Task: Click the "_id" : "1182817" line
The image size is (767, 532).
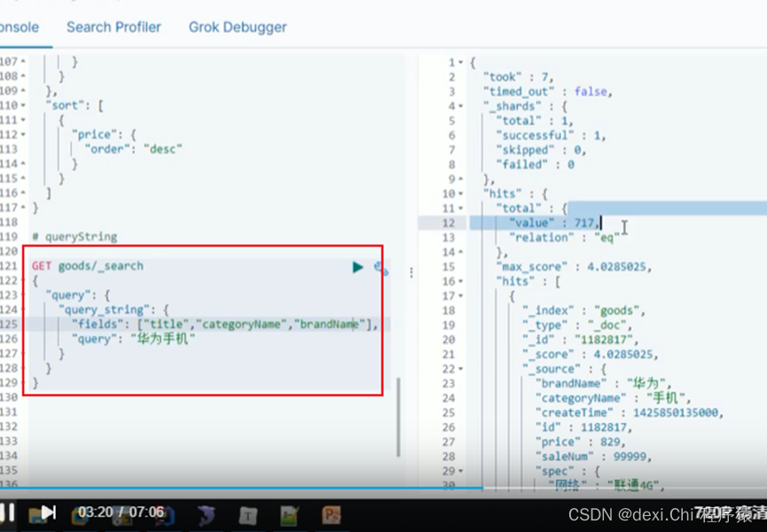Action: coord(580,340)
